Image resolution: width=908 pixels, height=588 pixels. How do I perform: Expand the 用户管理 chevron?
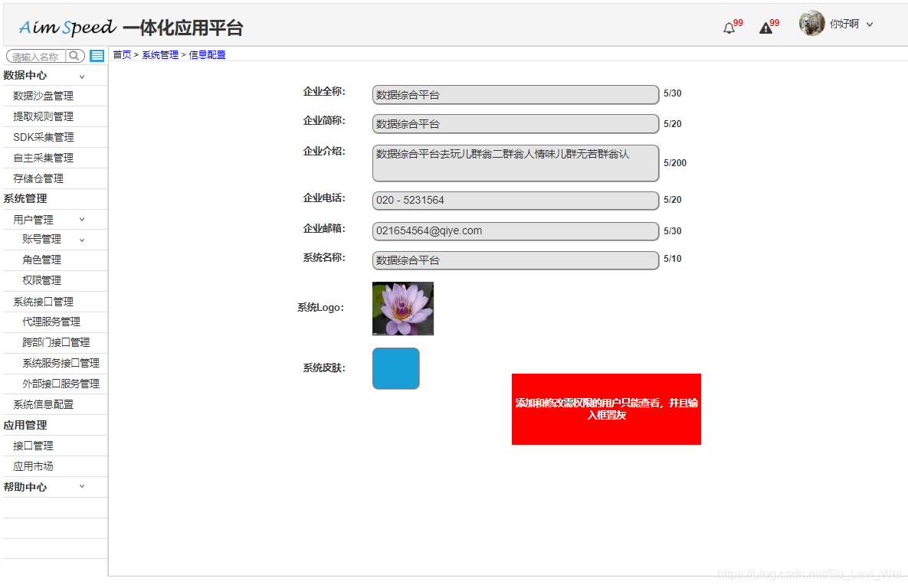[82, 219]
